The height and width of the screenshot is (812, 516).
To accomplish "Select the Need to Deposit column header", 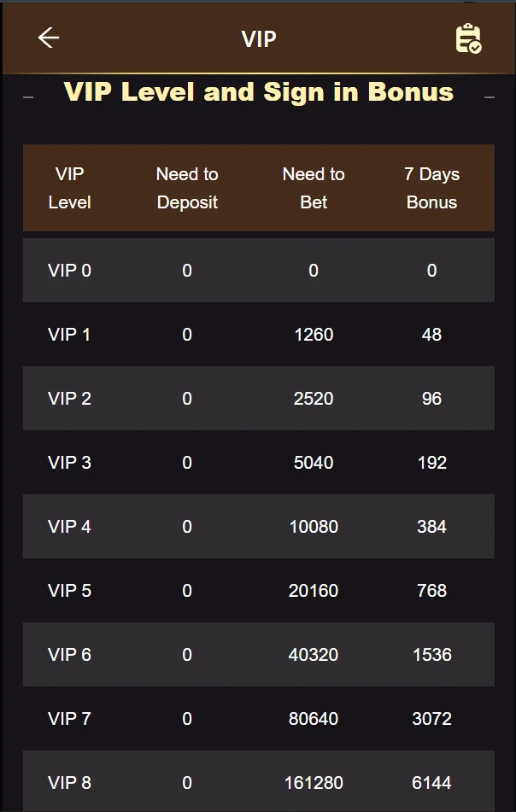I will tap(187, 188).
